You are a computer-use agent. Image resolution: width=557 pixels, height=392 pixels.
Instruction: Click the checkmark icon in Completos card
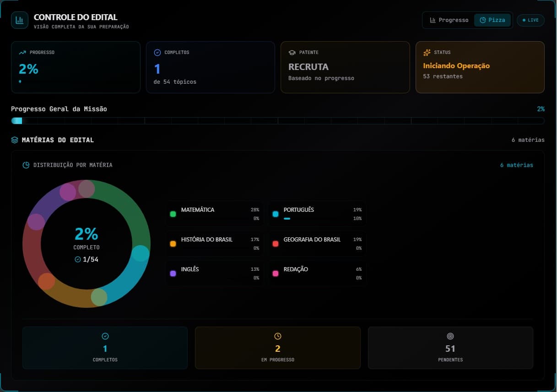[x=157, y=53]
